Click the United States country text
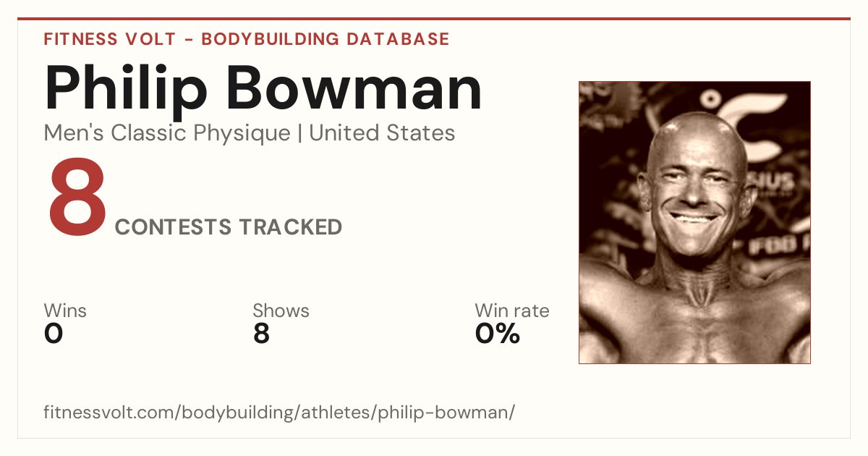Screen dimensions: 868x456 (x=382, y=133)
